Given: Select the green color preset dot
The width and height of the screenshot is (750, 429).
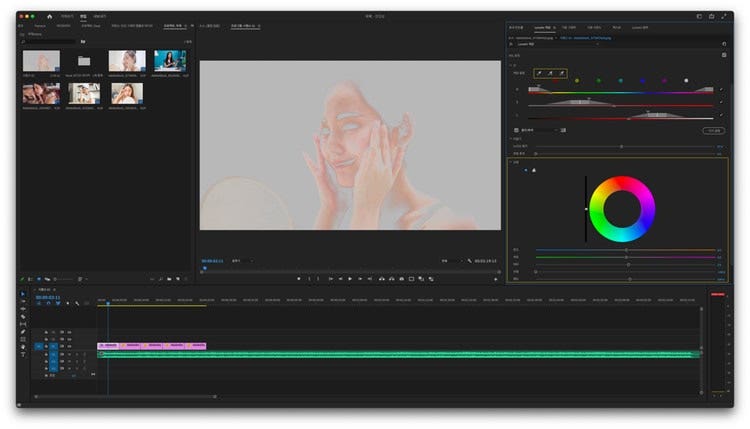Looking at the screenshot, I should 599,81.
